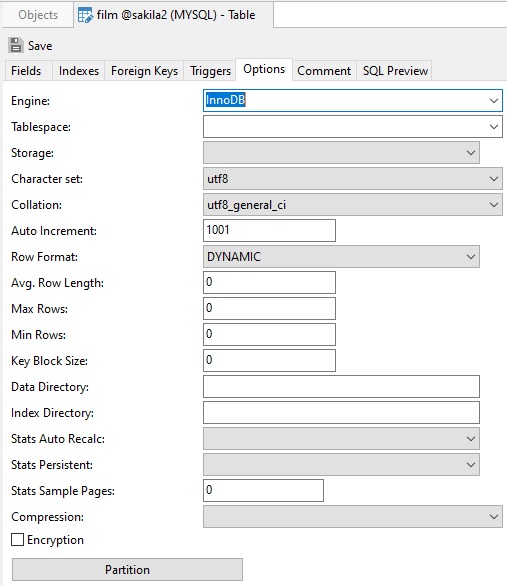The height and width of the screenshot is (586, 507).
Task: Open the Fields tab
Action: [x=26, y=70]
